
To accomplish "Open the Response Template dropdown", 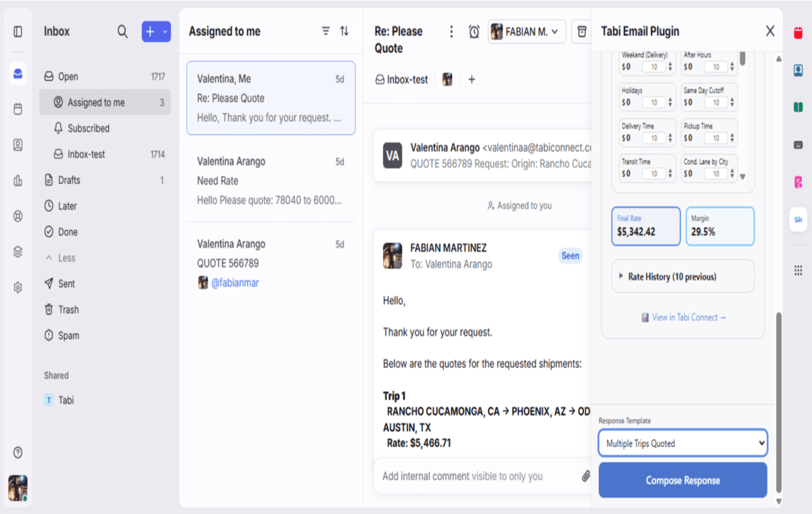I will tap(682, 443).
